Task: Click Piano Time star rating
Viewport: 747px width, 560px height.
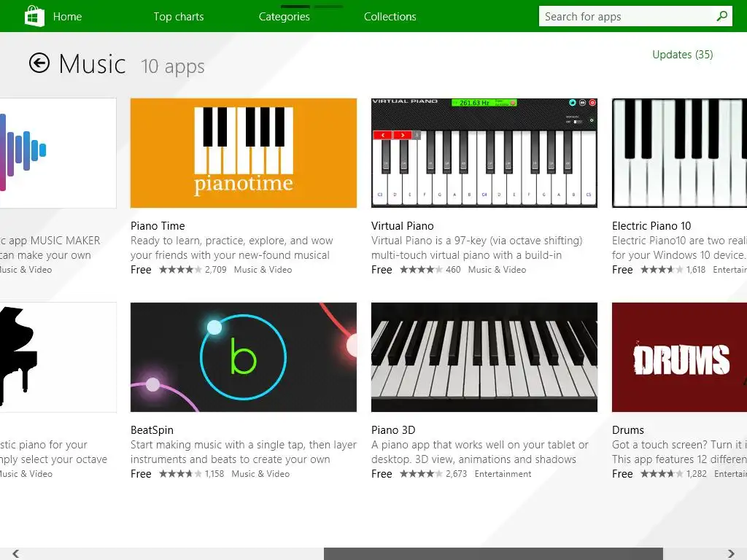Action: point(180,270)
